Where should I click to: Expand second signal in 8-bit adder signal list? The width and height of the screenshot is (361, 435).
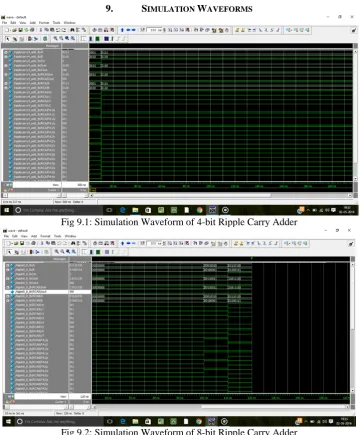tap(7, 270)
